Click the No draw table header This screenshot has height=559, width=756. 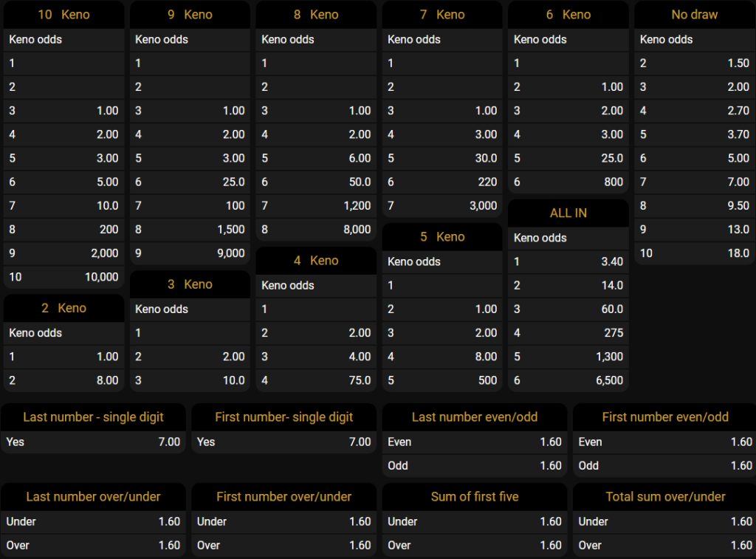[x=694, y=15]
